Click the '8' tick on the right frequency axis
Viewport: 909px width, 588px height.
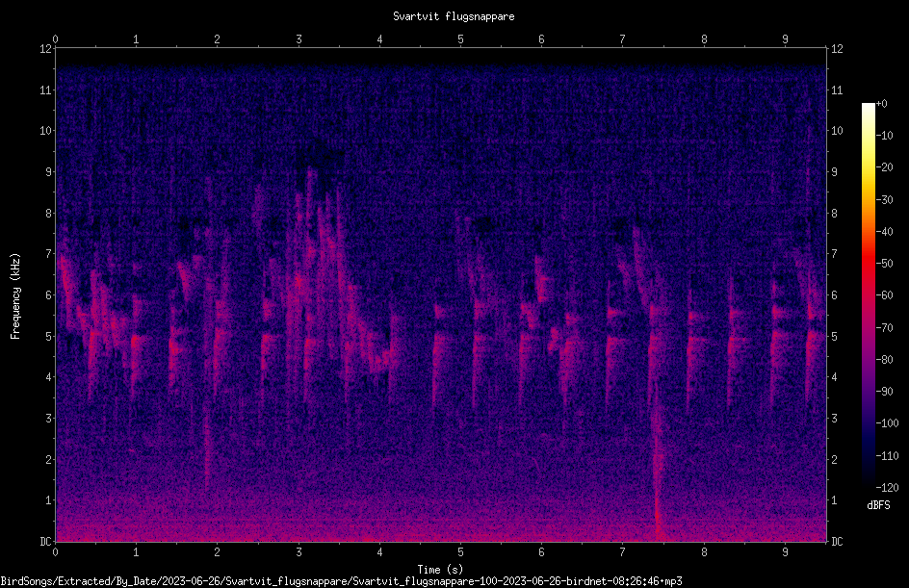click(x=834, y=214)
